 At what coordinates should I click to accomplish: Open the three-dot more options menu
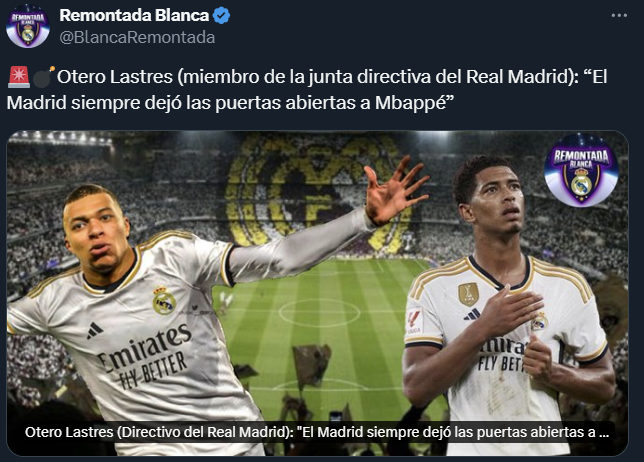pos(619,16)
